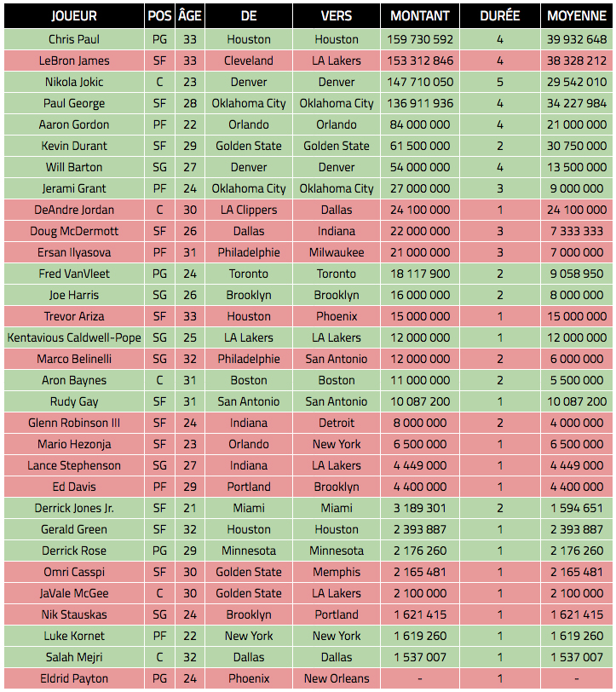Screen dimensions: 616x692
Task: Select the 18 117 900 amount cell
Action: click(x=420, y=274)
